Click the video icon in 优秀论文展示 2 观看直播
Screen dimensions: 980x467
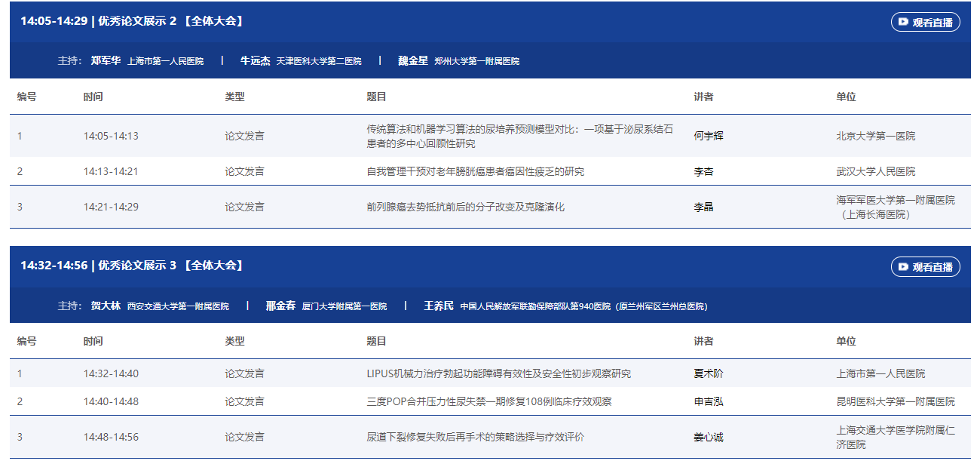(x=902, y=22)
